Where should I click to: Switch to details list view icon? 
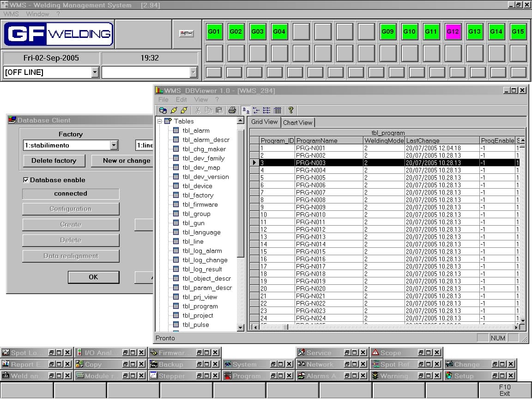[x=277, y=110]
